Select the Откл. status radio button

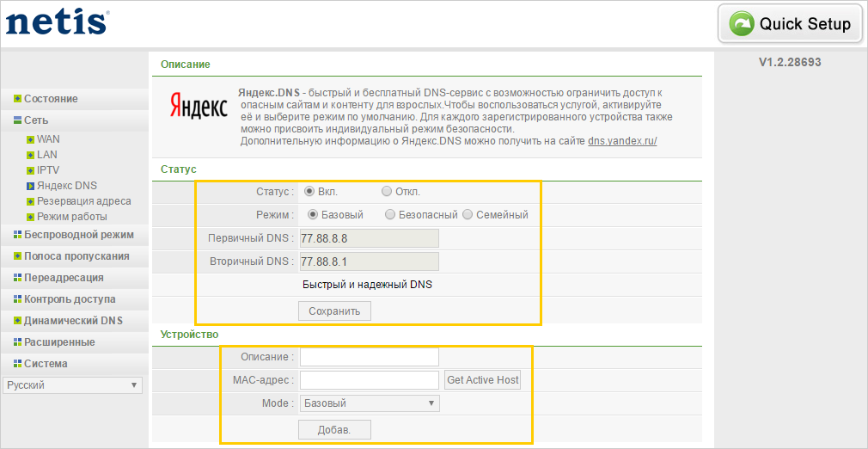387,192
